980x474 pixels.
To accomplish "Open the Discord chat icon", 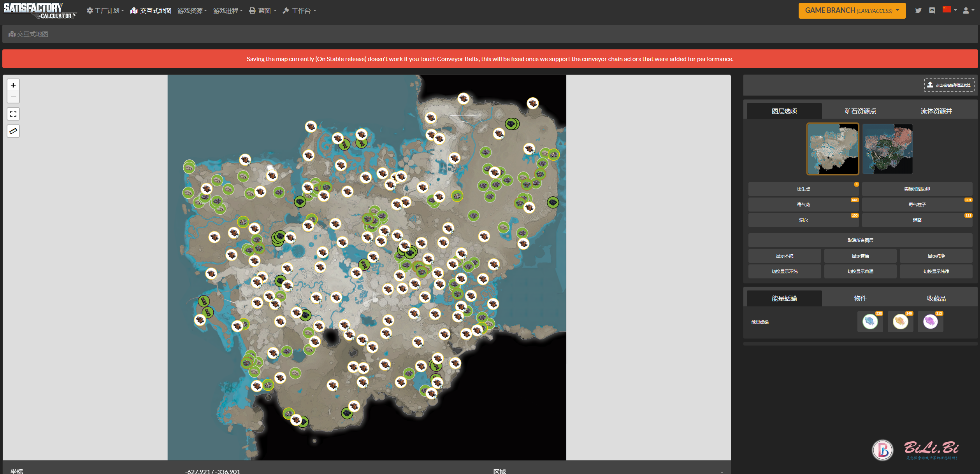I will click(x=932, y=10).
